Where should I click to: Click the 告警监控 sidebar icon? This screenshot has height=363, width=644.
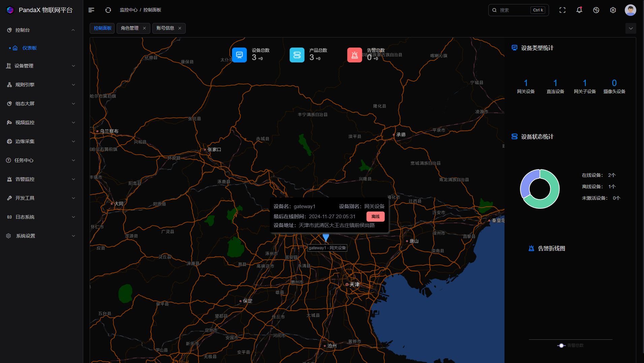tap(9, 179)
